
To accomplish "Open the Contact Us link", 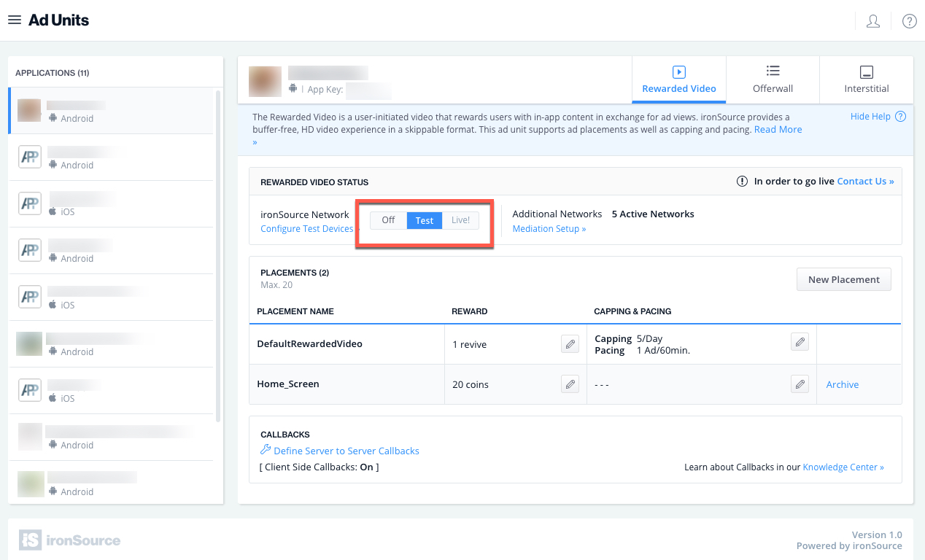I will tap(865, 182).
